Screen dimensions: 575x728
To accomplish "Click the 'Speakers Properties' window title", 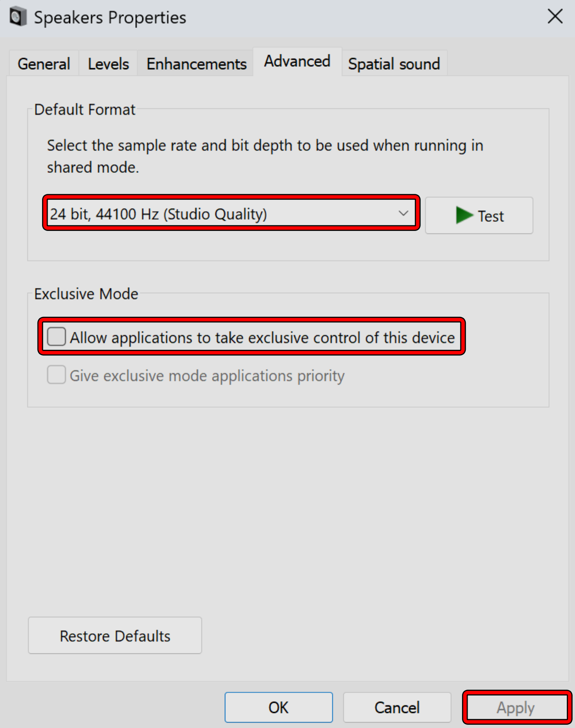I will coord(110,17).
